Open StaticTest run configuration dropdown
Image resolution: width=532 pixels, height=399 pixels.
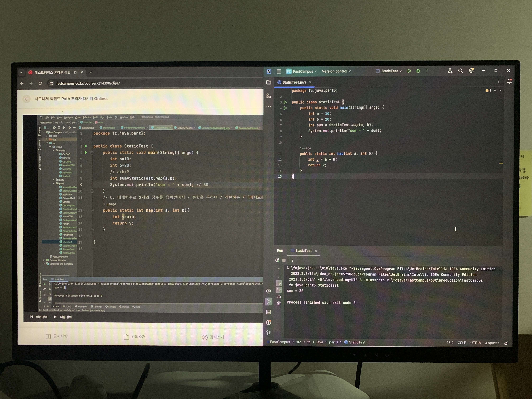point(391,71)
